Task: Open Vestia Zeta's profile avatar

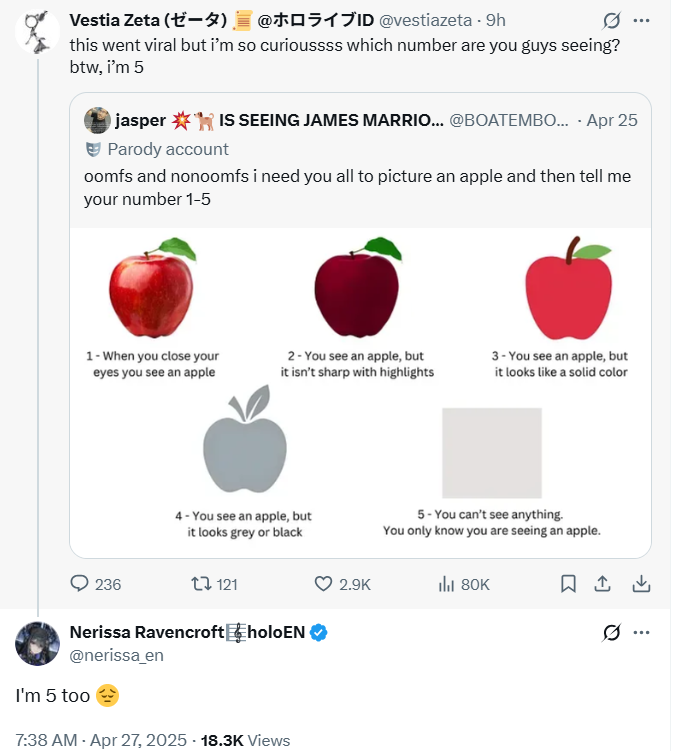Action: click(x=37, y=33)
